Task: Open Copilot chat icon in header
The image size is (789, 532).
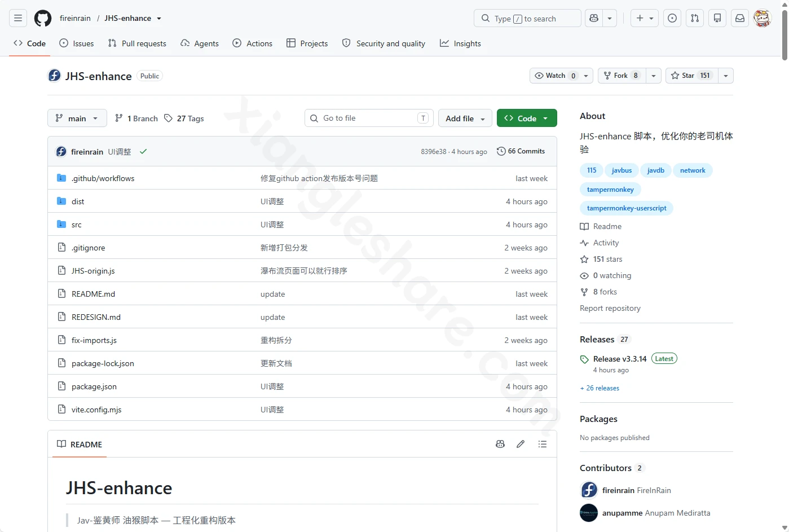Action: (x=594, y=18)
